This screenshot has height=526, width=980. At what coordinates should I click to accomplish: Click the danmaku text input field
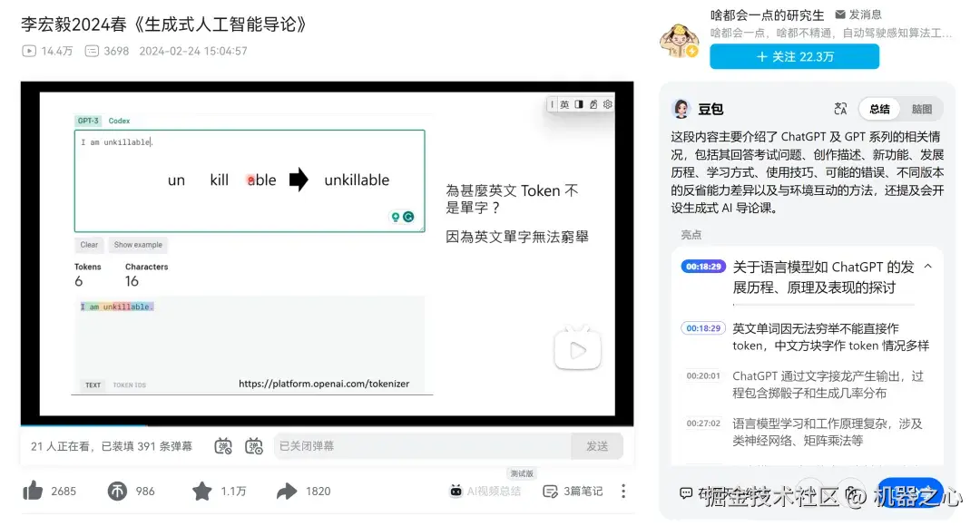tap(417, 446)
